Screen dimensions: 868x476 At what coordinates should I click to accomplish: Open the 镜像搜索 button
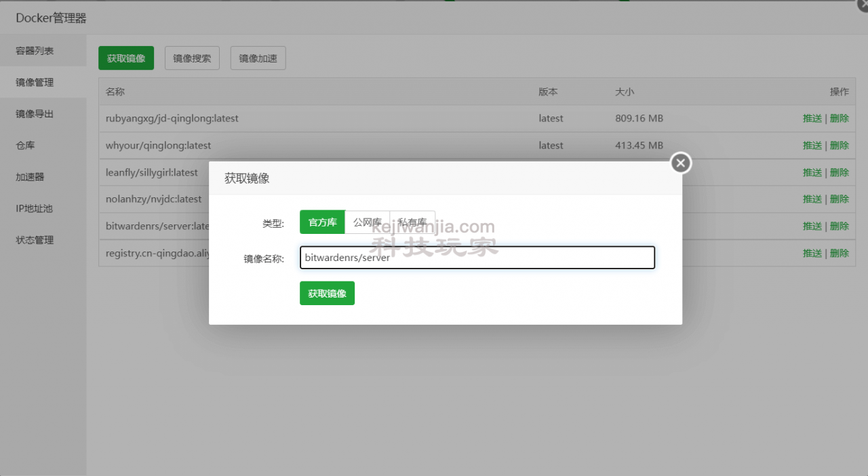(x=192, y=58)
